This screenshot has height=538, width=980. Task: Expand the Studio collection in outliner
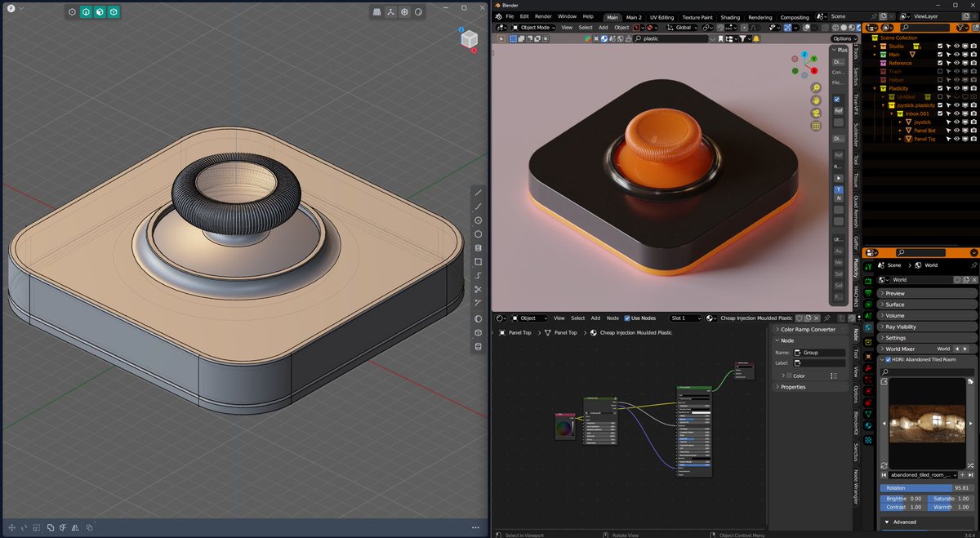pos(874,47)
